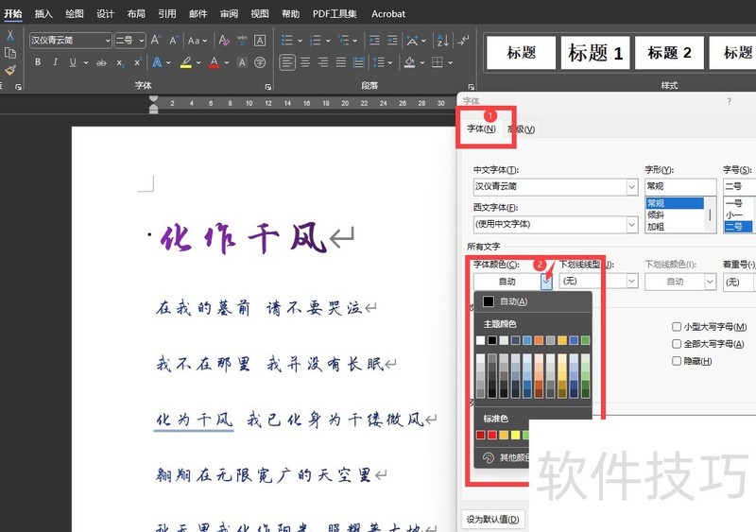Apply superscript formatting

tap(138, 62)
